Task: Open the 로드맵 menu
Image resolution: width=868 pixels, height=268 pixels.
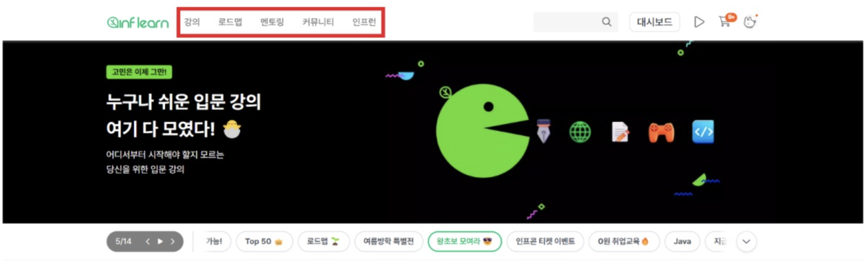Action: [230, 22]
